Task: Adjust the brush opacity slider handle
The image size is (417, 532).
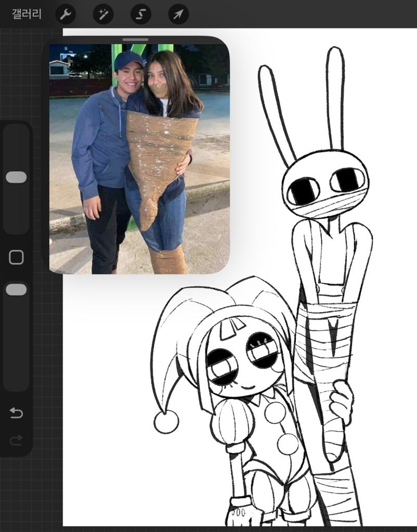Action: tap(16, 289)
